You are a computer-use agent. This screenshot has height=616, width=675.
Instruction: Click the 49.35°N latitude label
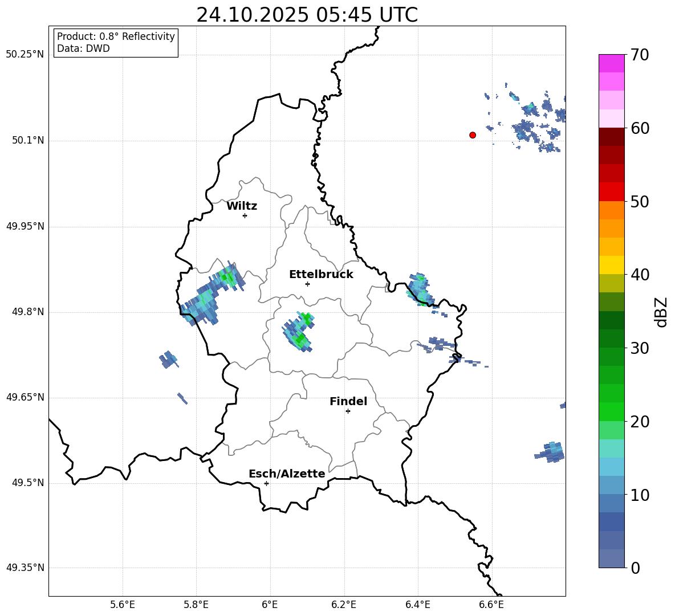pos(25,568)
